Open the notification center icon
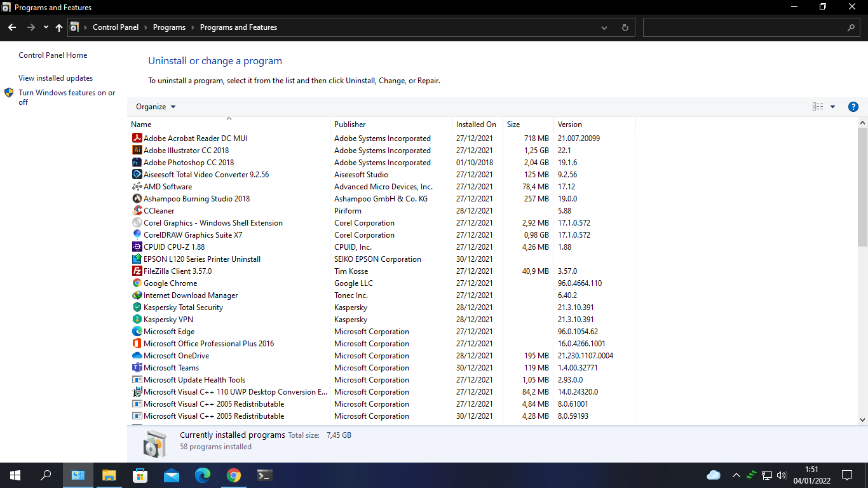Viewport: 868px width, 488px height. tap(847, 475)
